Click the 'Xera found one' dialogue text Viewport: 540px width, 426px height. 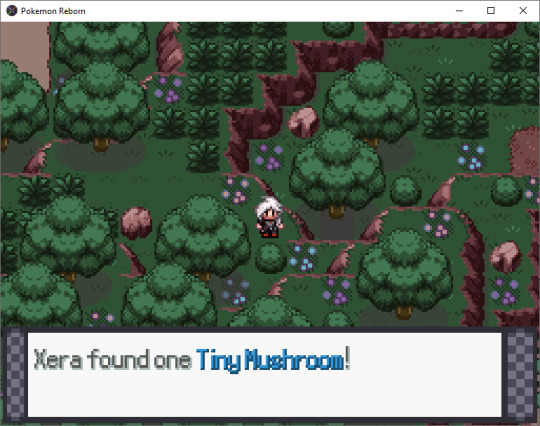coord(112,360)
